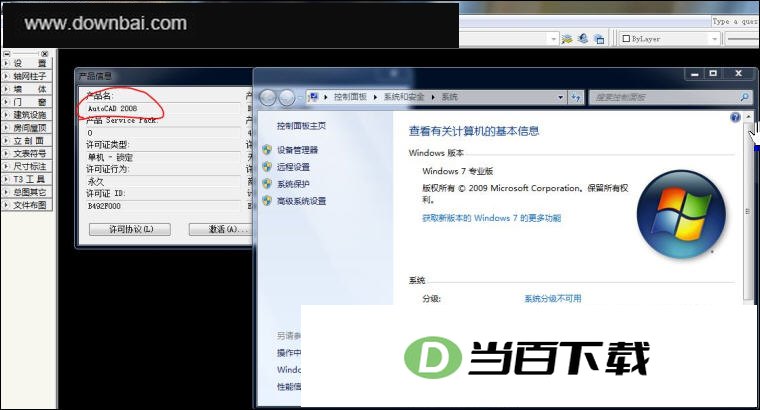Click the layer properties manager toolbar icon
This screenshot has height=410, width=760.
[567, 39]
